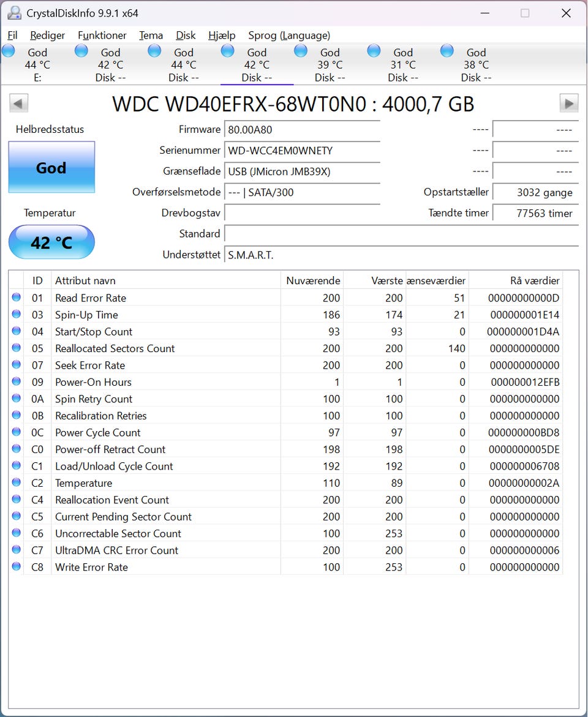Select the Reallocated Sectors Count attribute name

point(115,348)
